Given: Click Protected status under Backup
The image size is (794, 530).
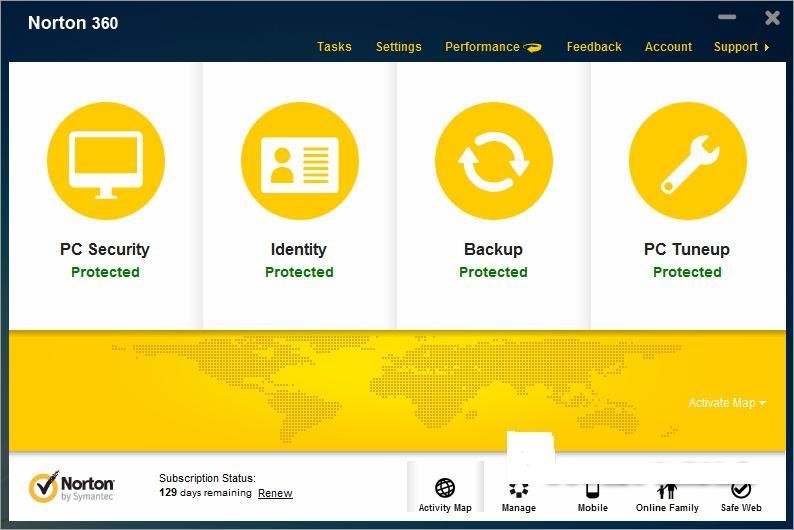Looking at the screenshot, I should [x=493, y=272].
